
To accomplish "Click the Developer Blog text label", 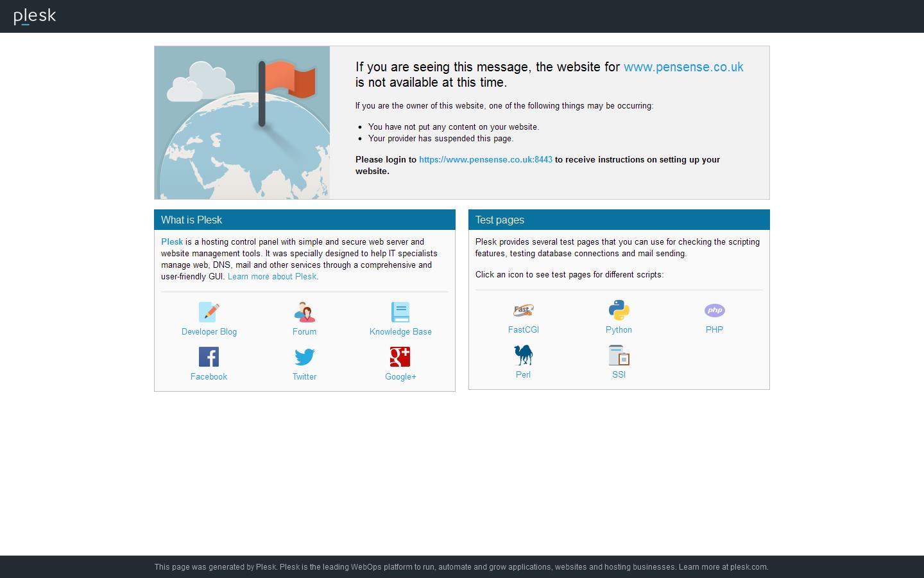I will pyautogui.click(x=209, y=332).
